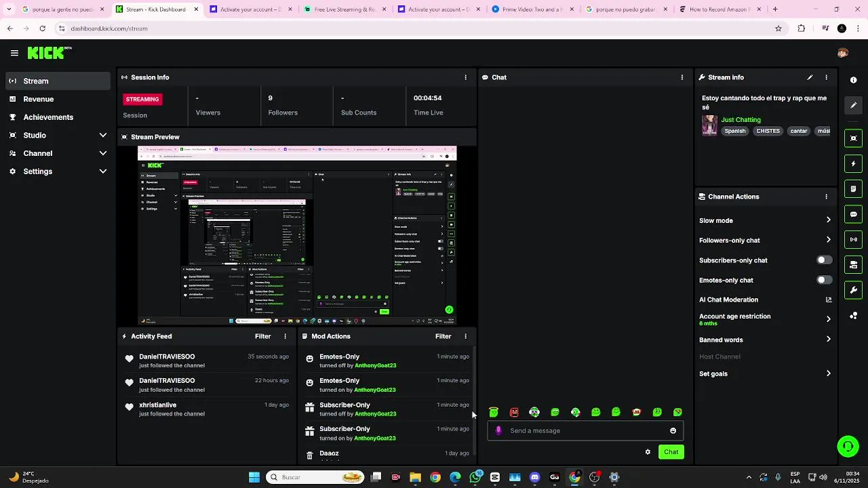
Task: Open Stream info three-dot menu
Action: pos(826,77)
